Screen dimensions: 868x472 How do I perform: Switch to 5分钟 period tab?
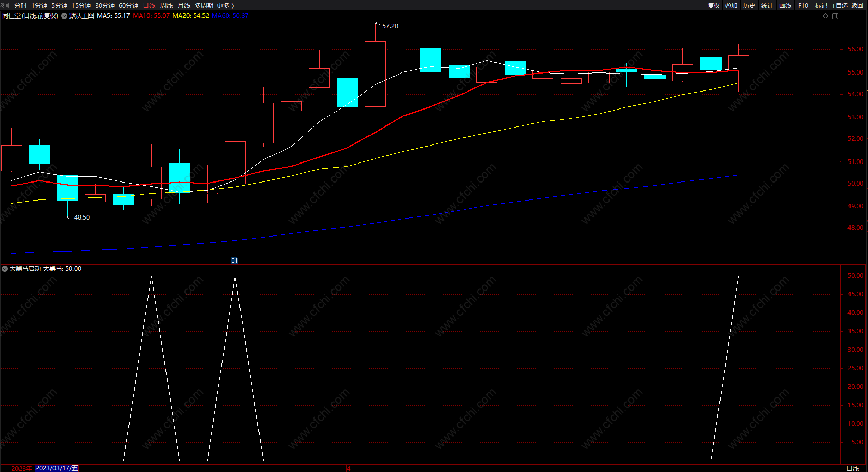(59, 5)
